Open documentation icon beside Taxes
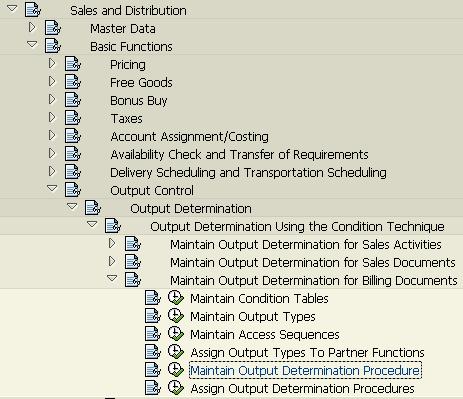 (x=73, y=118)
